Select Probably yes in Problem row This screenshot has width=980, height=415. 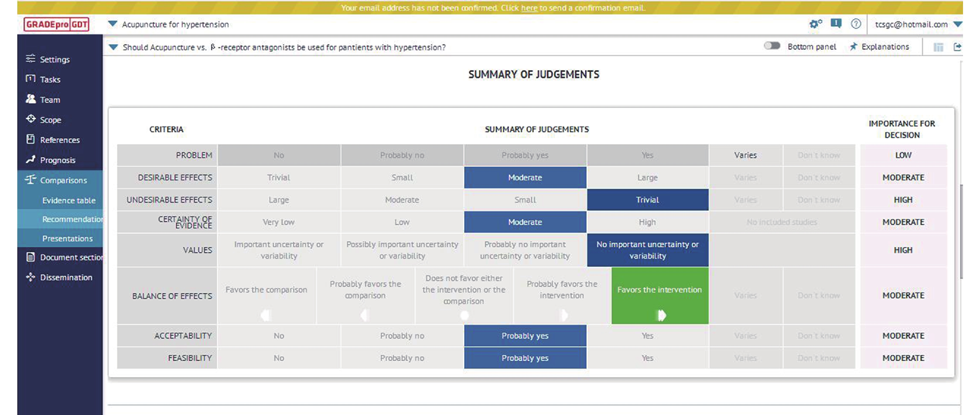coord(525,155)
